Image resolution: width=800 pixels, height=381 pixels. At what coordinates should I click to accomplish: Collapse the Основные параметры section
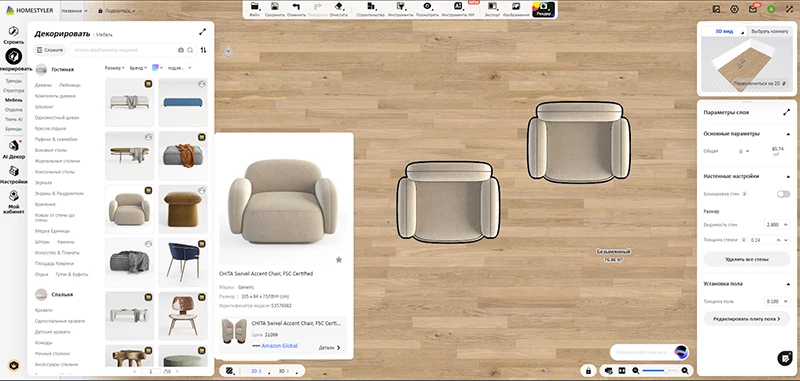(788, 134)
